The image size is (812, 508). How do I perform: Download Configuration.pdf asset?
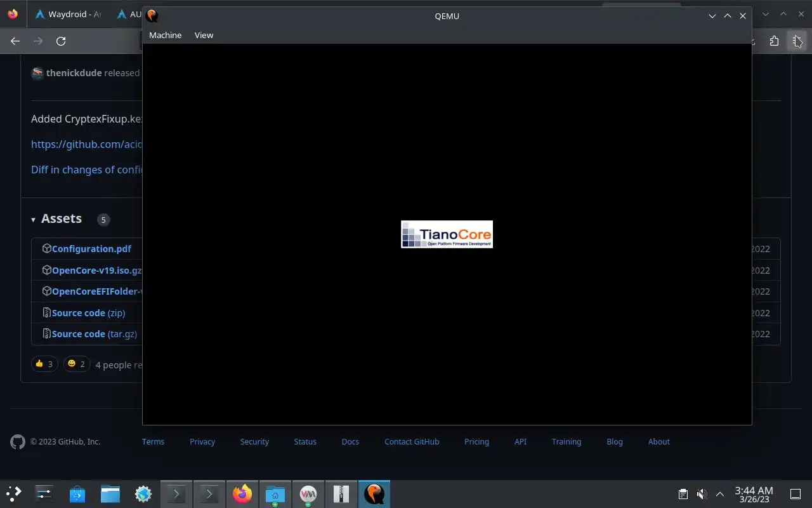[x=91, y=249]
